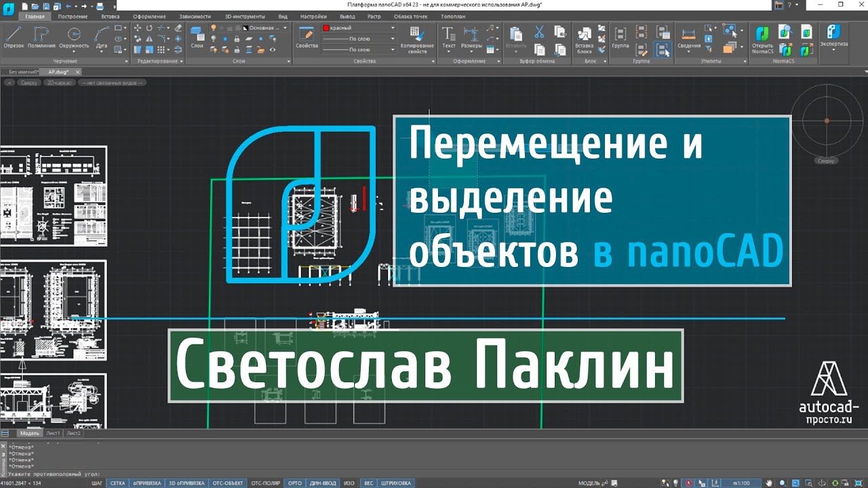Open the Оформление ribbon tab
The image size is (868, 488).
coord(149,16)
